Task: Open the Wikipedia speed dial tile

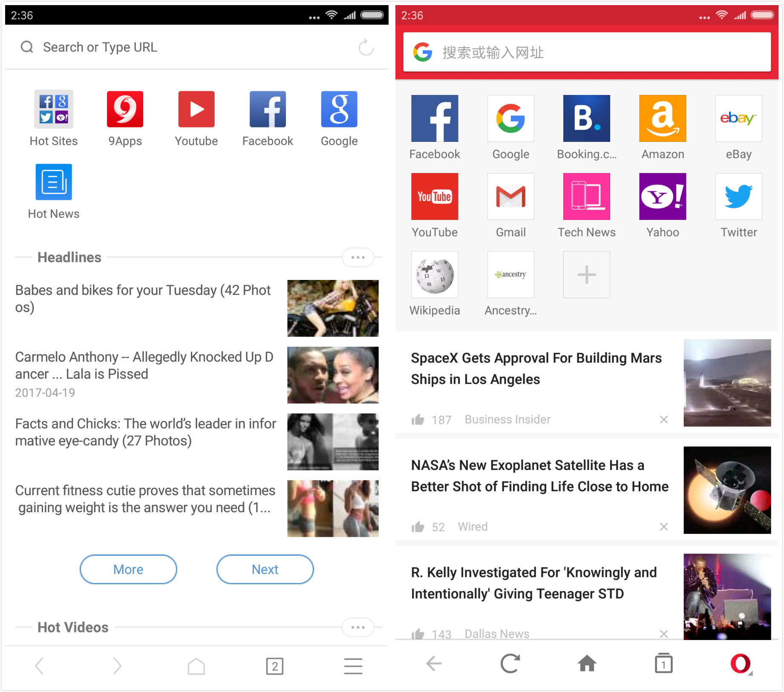Action: point(435,275)
